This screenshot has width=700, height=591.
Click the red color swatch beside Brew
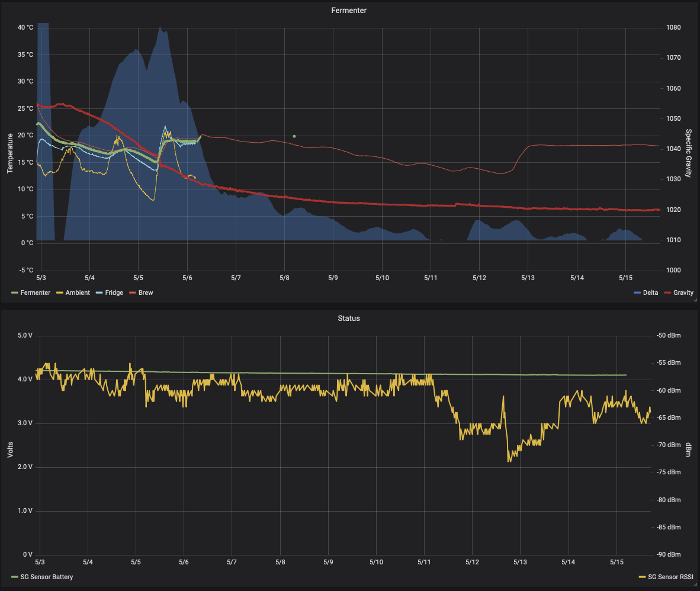tap(133, 293)
